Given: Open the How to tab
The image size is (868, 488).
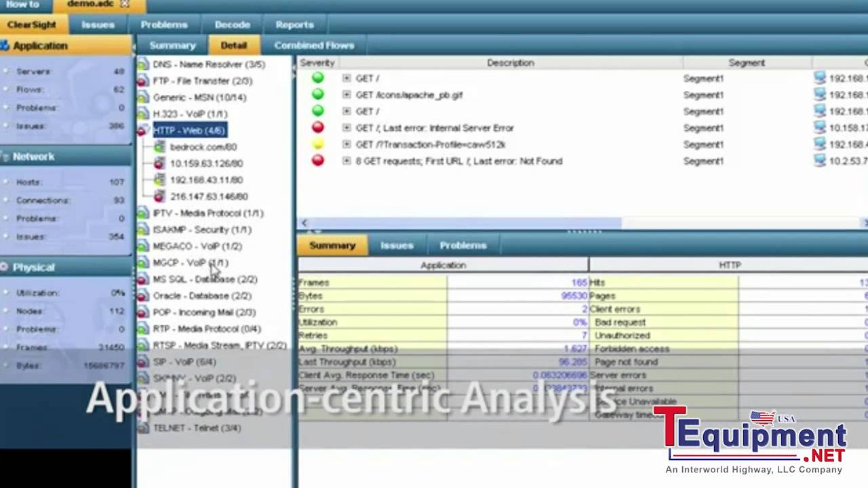Looking at the screenshot, I should (x=22, y=4).
